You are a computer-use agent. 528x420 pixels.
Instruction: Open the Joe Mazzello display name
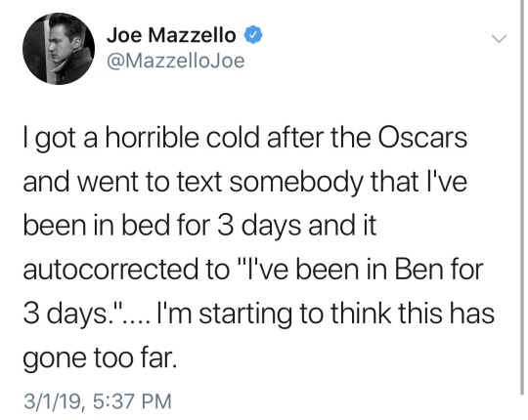(x=171, y=35)
